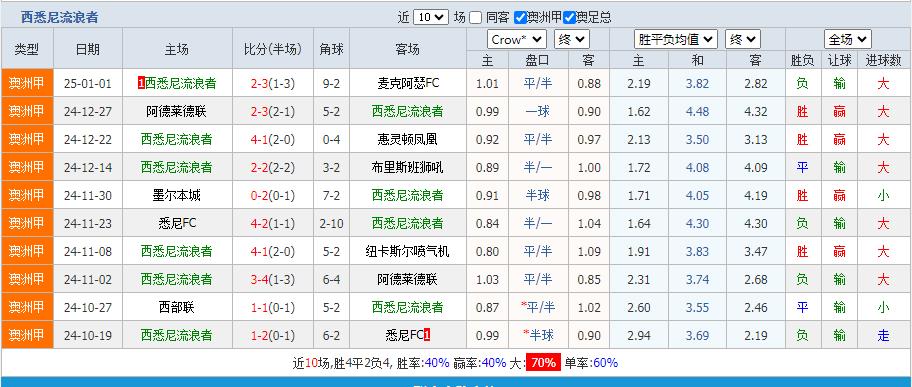This screenshot has height=387, width=912.
Task: Open home team 墨尔本城
Action: point(176,195)
